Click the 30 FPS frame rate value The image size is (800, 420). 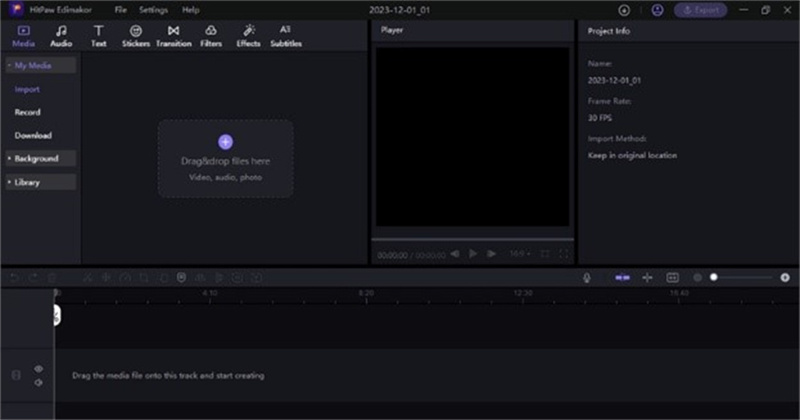point(600,118)
